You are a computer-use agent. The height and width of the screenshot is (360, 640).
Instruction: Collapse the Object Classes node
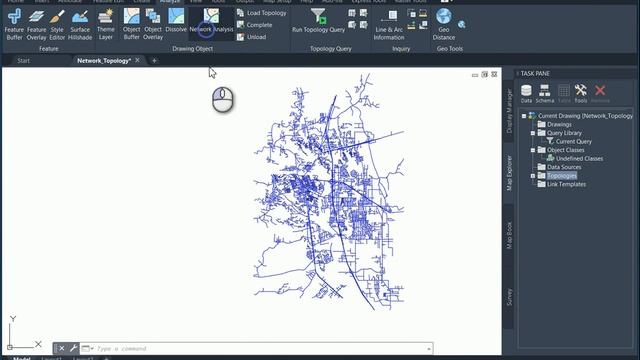pyautogui.click(x=533, y=150)
